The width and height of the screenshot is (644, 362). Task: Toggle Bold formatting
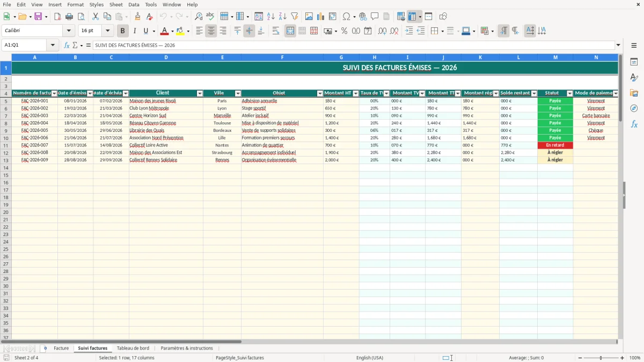point(123,31)
